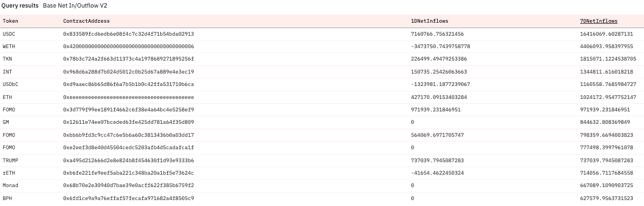The image size is (644, 206).
Task: Select the ETH 7D net inflow value
Action: tap(608, 97)
